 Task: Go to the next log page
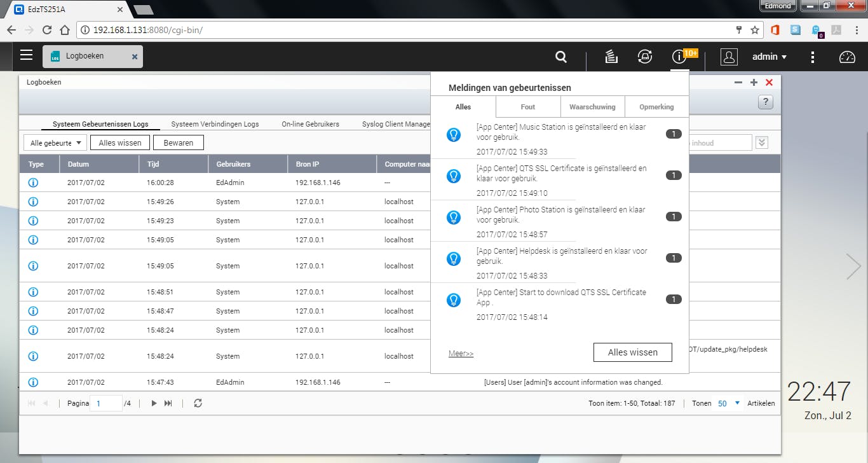[x=154, y=403]
